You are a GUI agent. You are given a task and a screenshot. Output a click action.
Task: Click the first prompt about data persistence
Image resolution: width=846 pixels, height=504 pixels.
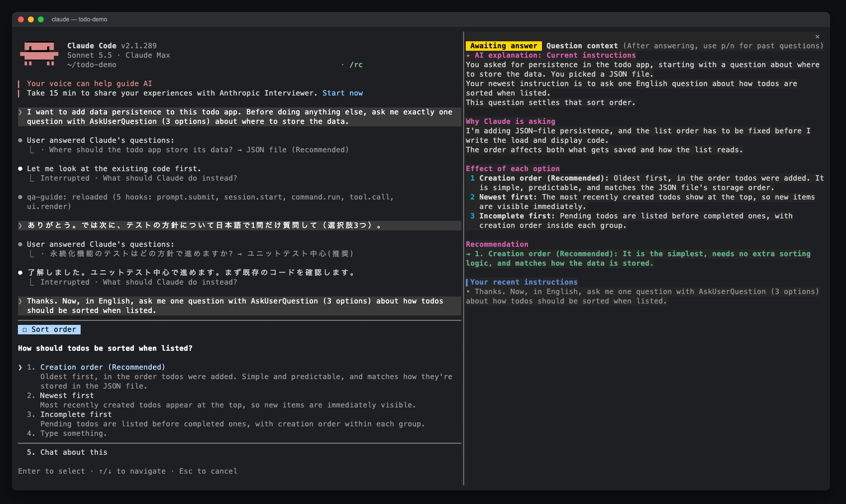(x=239, y=116)
